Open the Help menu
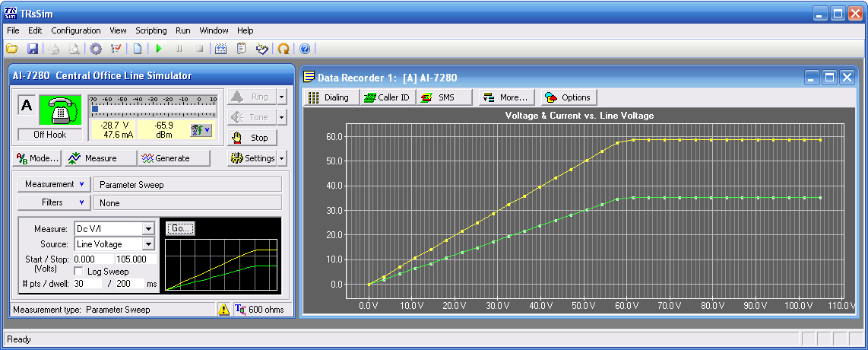 pyautogui.click(x=246, y=30)
